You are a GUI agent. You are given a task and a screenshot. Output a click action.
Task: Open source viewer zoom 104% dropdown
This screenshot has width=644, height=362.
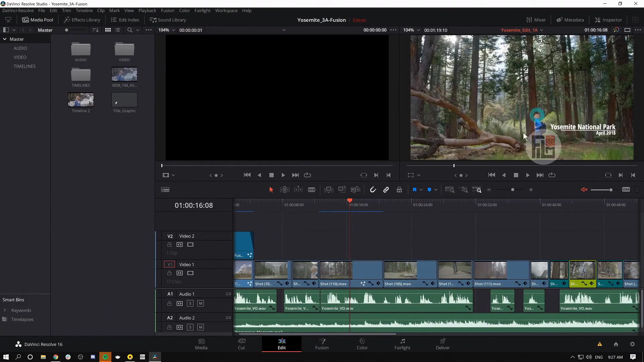tap(167, 30)
